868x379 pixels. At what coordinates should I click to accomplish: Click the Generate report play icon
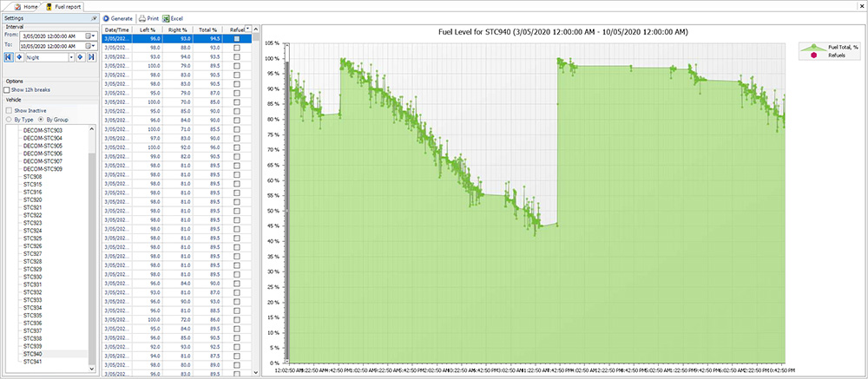106,18
